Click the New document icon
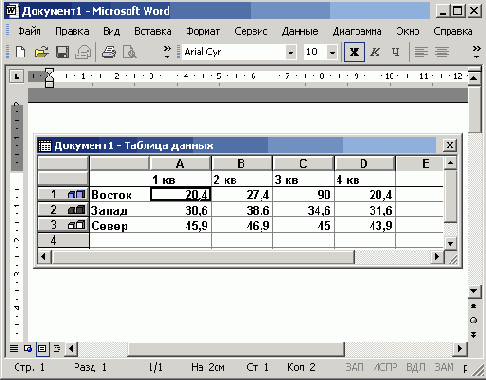 [21, 52]
